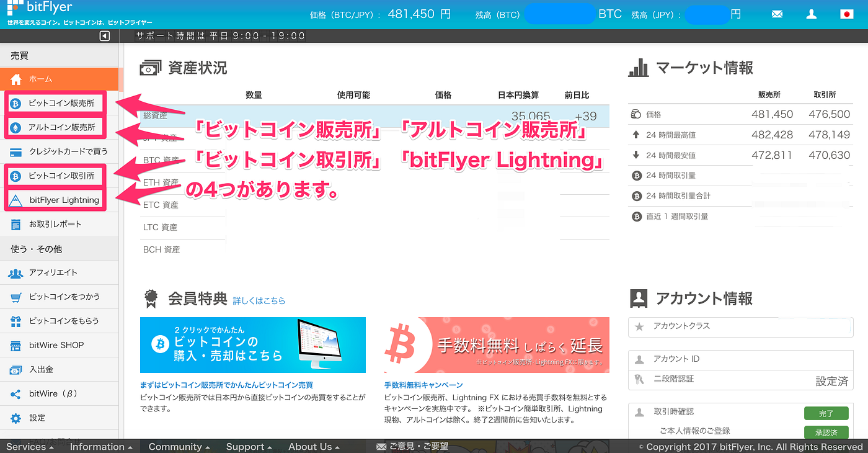Click people icon beside アフィリエイト
The width and height of the screenshot is (868, 453).
(x=16, y=273)
